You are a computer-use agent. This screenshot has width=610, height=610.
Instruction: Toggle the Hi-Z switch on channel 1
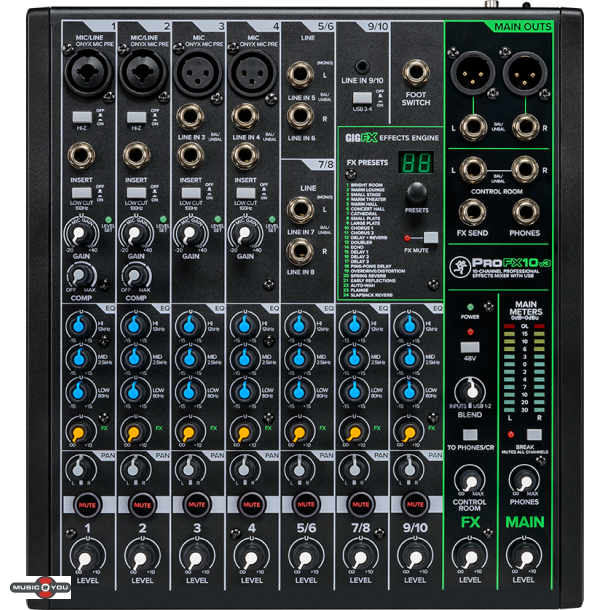click(82, 117)
